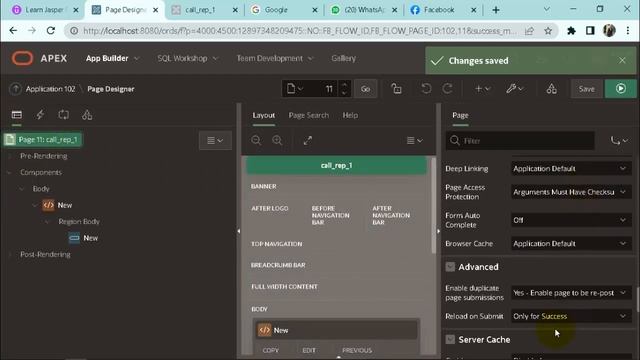Open the browser extensions puzzle icon
Screen dimensions: 640x360
[571, 31]
